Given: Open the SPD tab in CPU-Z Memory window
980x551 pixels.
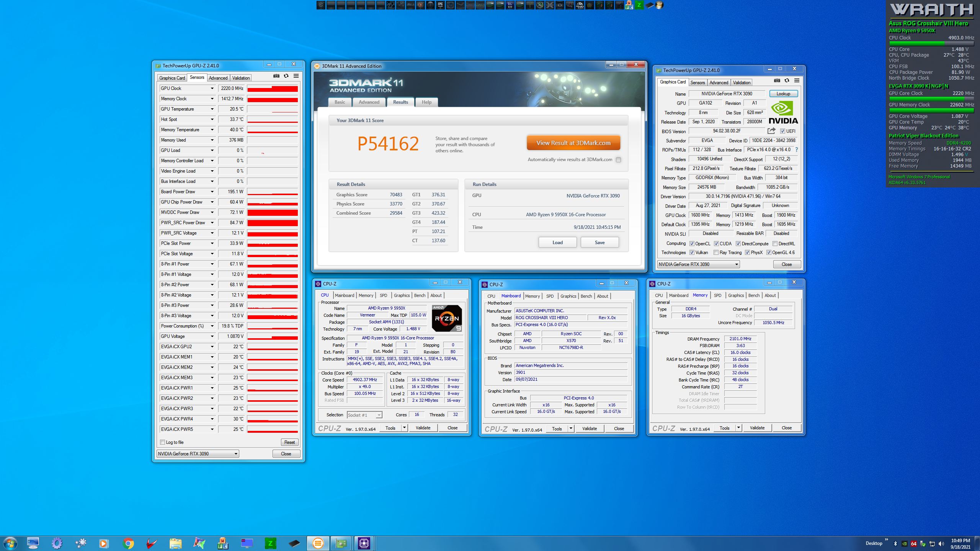Looking at the screenshot, I should tap(717, 295).
